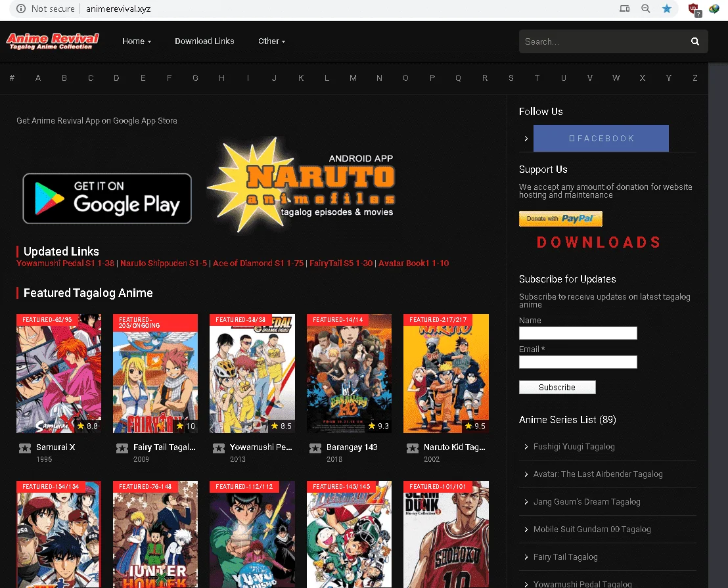Image resolution: width=728 pixels, height=588 pixels.
Task: Click the globe extension icon
Action: pyautogui.click(x=714, y=9)
